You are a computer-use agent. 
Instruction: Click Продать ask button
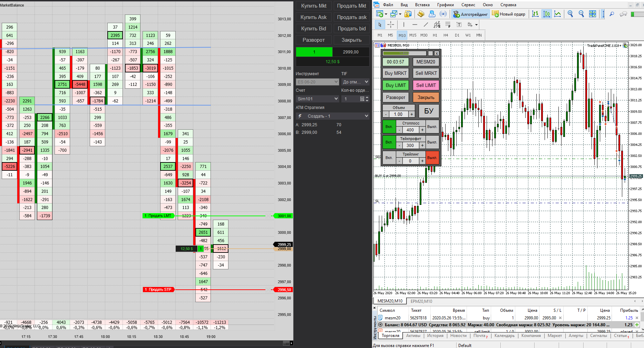point(352,17)
